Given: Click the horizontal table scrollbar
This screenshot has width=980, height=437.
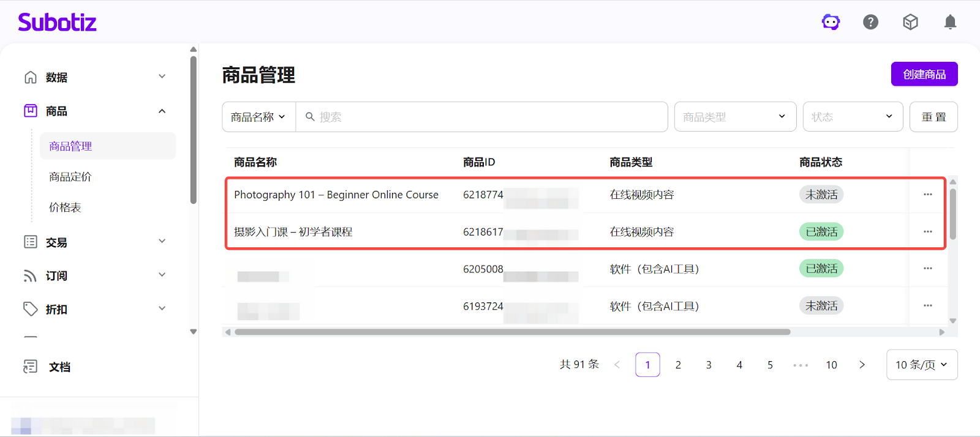Looking at the screenshot, I should tap(512, 332).
